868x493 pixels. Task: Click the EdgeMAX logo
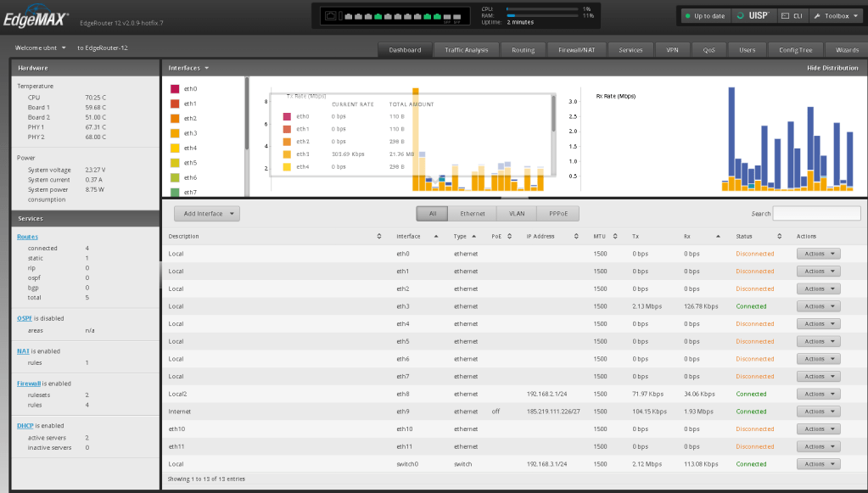36,17
